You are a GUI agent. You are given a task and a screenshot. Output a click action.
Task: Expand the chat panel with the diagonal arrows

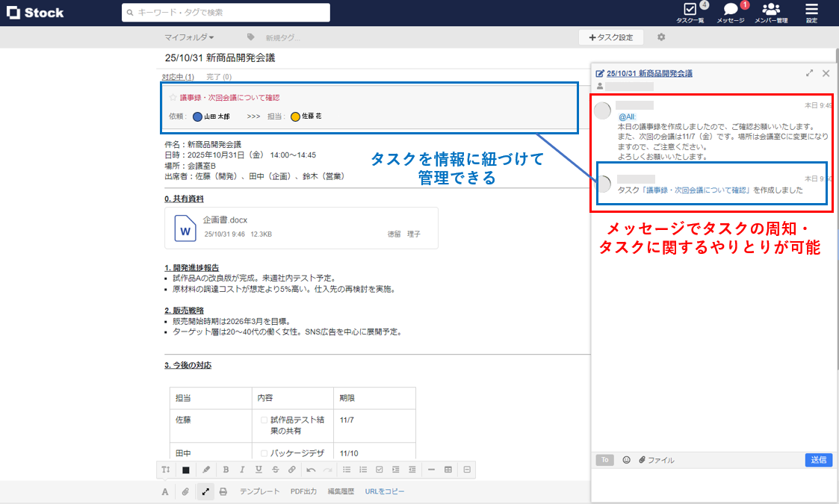(809, 73)
